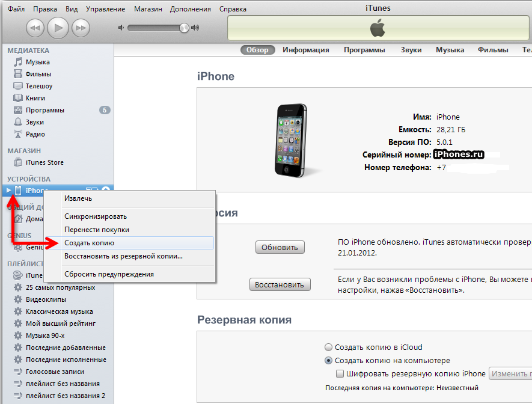Select the iPhone device icon in sidebar

pos(18,191)
